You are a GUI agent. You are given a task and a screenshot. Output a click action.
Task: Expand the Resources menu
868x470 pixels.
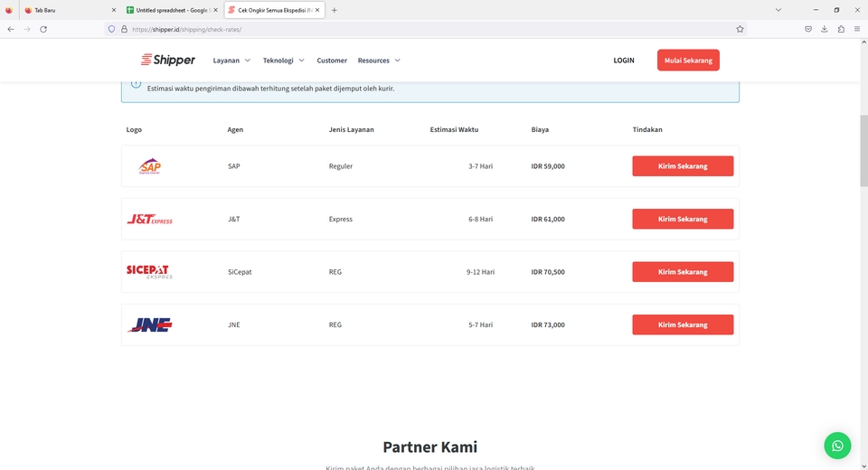click(379, 61)
